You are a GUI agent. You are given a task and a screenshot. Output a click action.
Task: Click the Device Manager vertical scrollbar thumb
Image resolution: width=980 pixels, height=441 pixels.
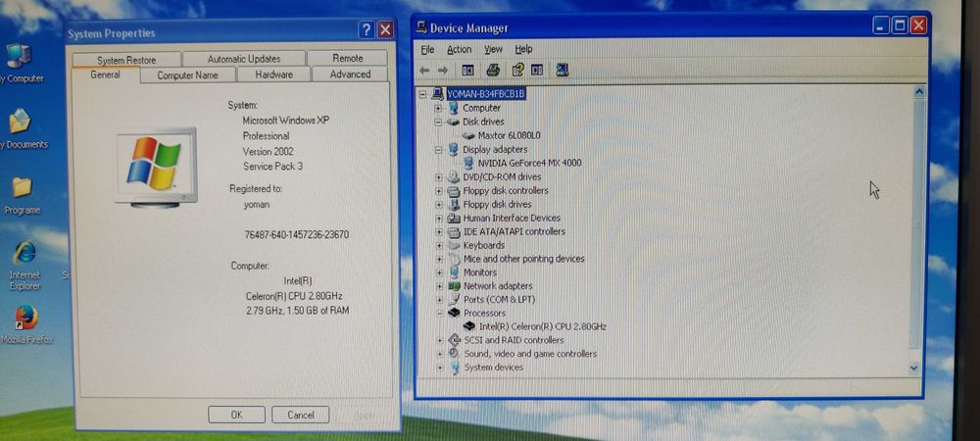tap(917, 223)
